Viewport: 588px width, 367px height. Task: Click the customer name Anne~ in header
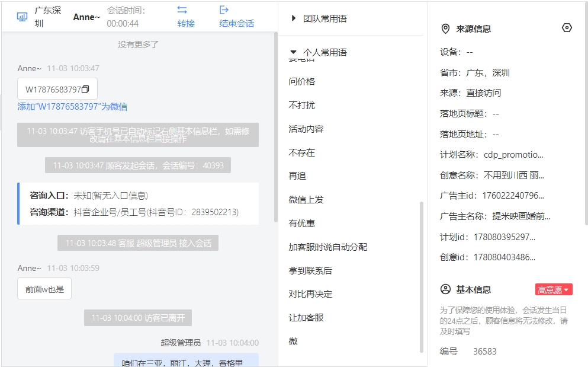point(86,17)
